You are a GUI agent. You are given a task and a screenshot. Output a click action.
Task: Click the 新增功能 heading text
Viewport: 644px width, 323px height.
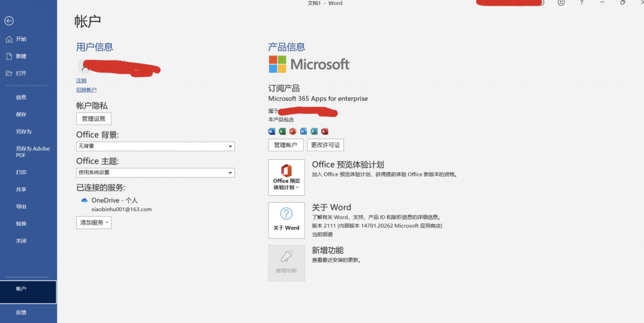[x=328, y=250]
